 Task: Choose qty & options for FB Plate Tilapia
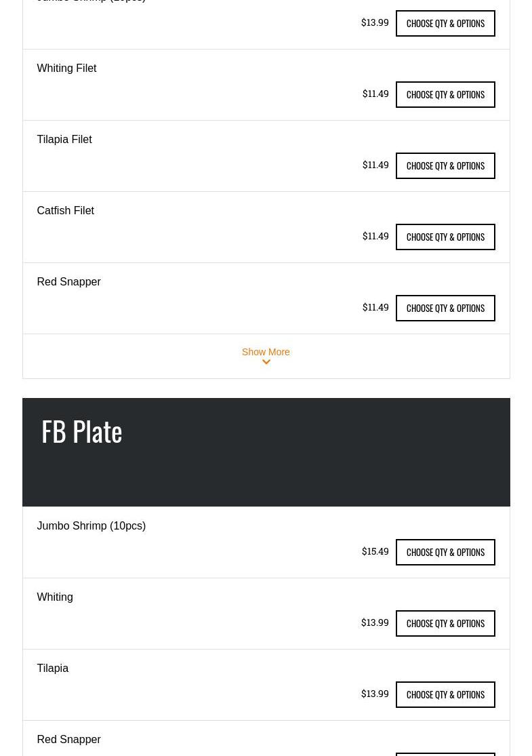[x=445, y=694]
